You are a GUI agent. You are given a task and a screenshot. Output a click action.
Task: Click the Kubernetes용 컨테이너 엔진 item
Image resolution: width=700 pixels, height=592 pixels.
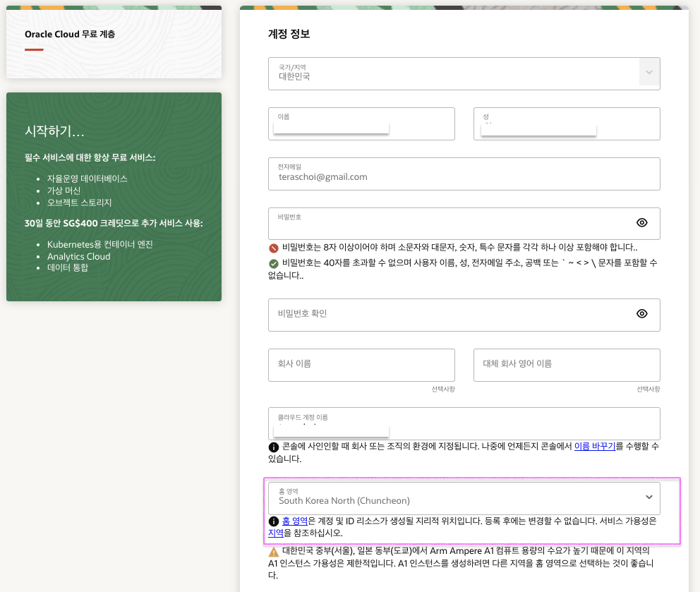[100, 244]
